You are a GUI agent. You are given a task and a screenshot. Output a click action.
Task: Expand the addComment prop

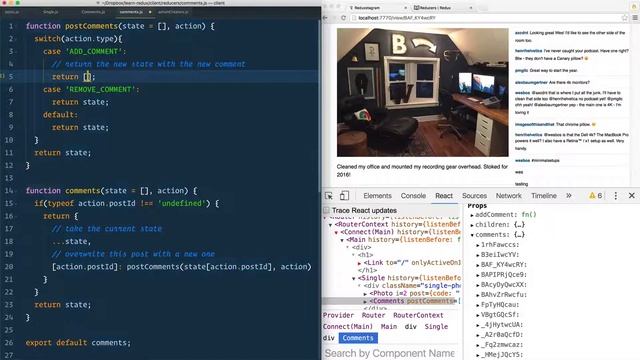tap(472, 215)
